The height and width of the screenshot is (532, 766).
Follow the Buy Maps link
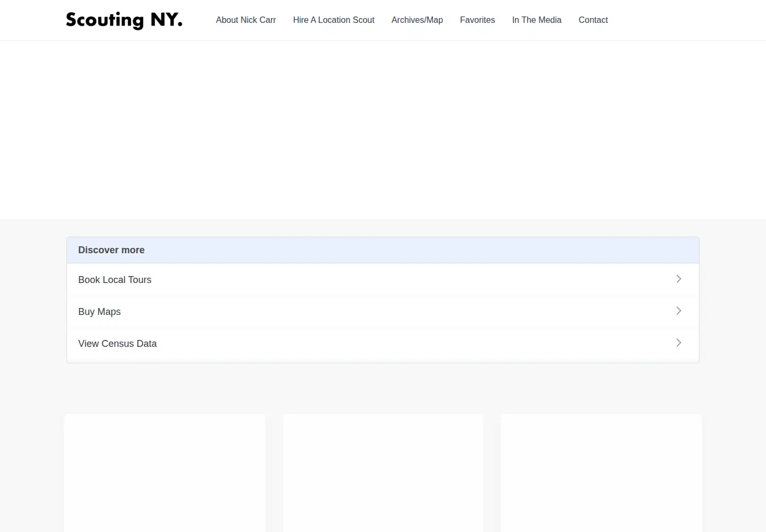[383, 311]
